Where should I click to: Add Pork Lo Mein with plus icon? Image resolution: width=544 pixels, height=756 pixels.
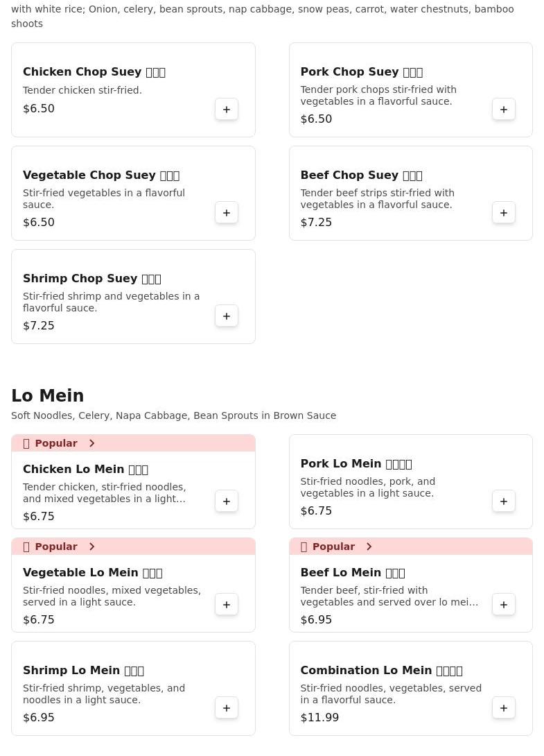coord(504,501)
